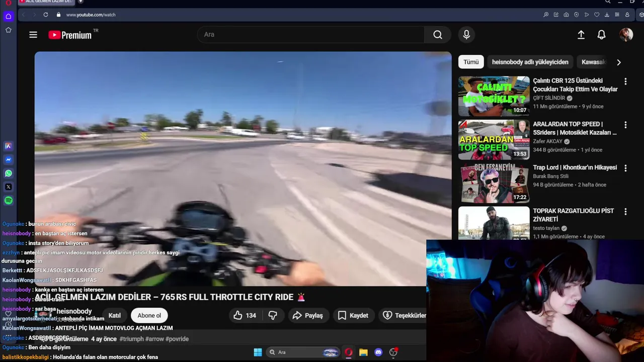This screenshot has width=644, height=362.
Task: Click the Trap Lord | Khontkar'ın Hikayesi title
Action: [575, 167]
